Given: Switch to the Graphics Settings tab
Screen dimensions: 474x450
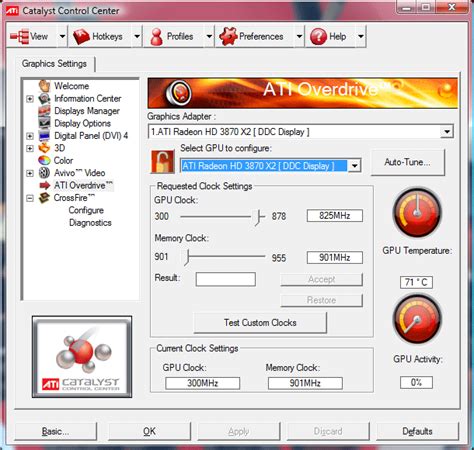Looking at the screenshot, I should tap(54, 64).
